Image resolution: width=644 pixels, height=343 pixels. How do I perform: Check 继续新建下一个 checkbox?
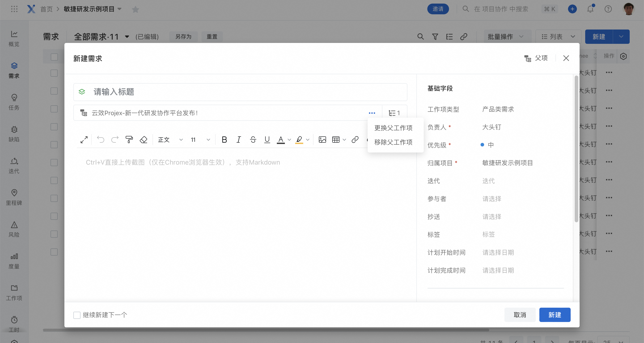click(x=77, y=315)
